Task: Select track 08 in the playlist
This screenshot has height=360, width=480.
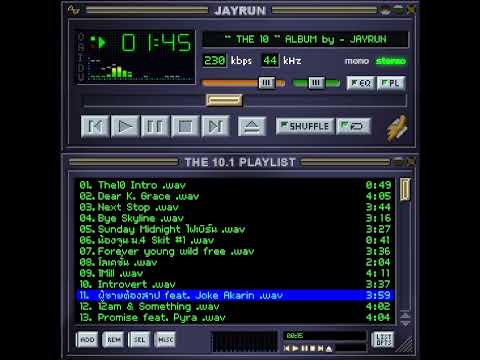Action: click(x=235, y=262)
